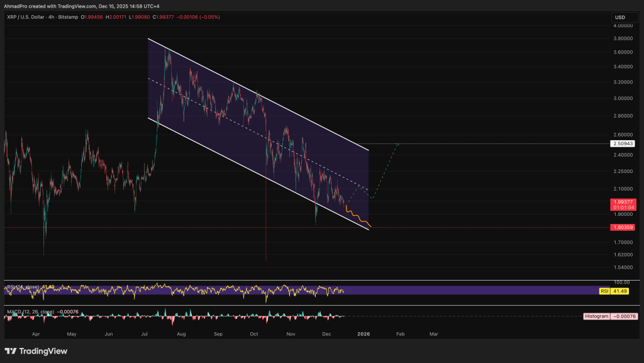Click the 2026 label on the time axis
The image size is (644, 363).
pyautogui.click(x=363, y=334)
